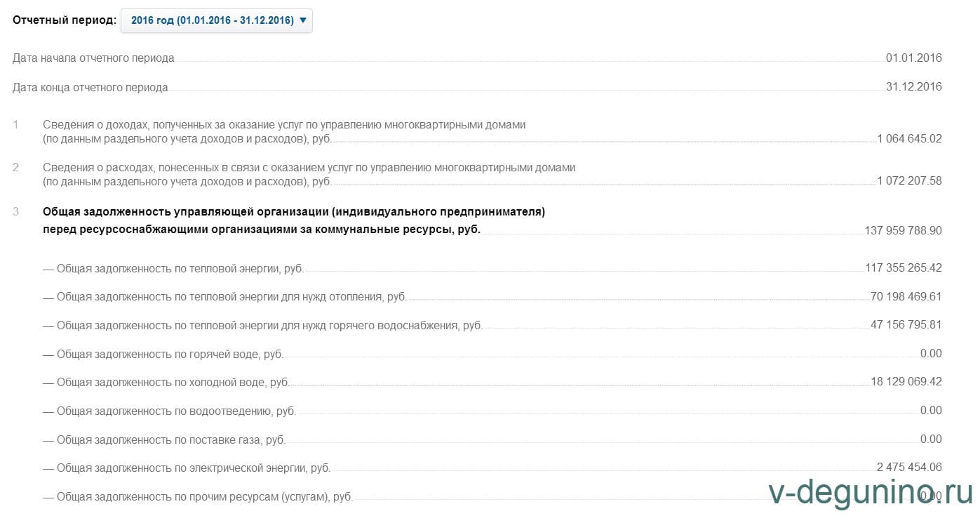Click cold water debt value 18 129 069.42
The image size is (980, 523).
906,382
